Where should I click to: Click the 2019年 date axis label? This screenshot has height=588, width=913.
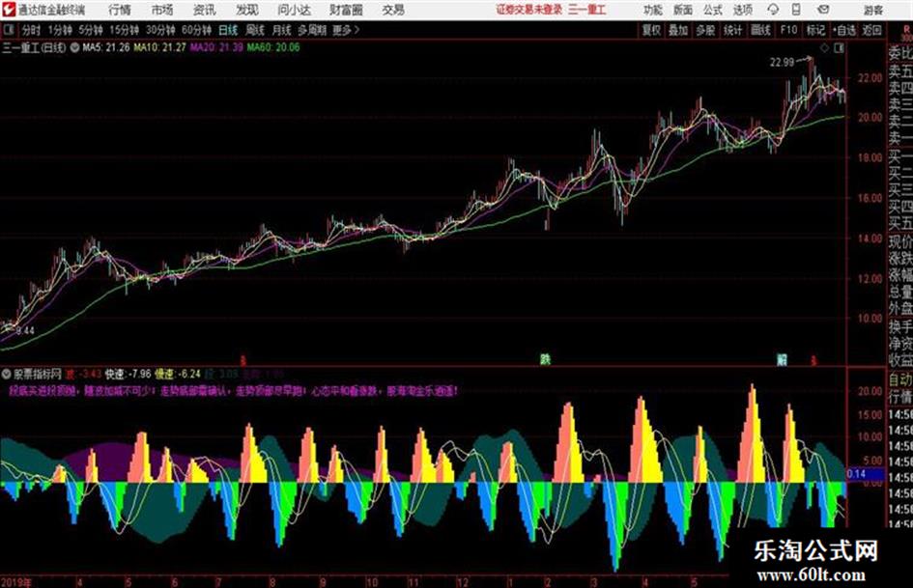pyautogui.click(x=16, y=581)
